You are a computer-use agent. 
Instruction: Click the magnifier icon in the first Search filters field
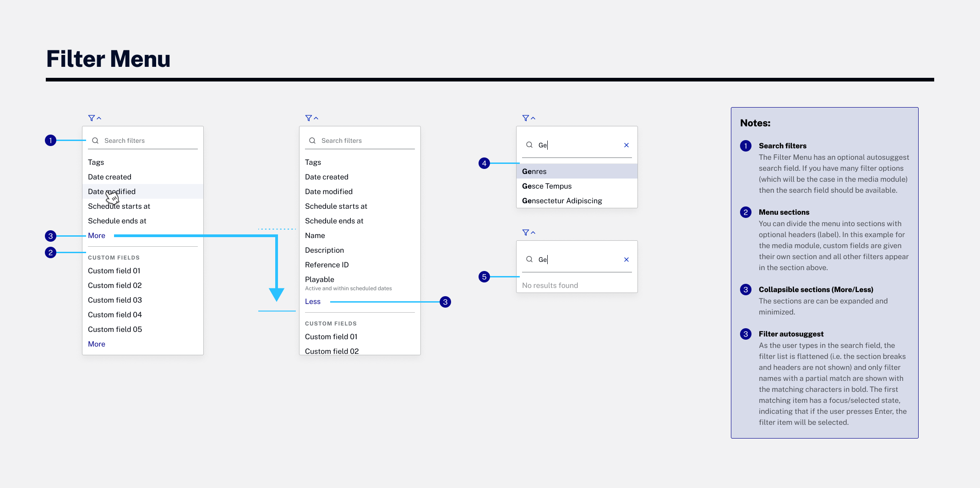tap(96, 141)
